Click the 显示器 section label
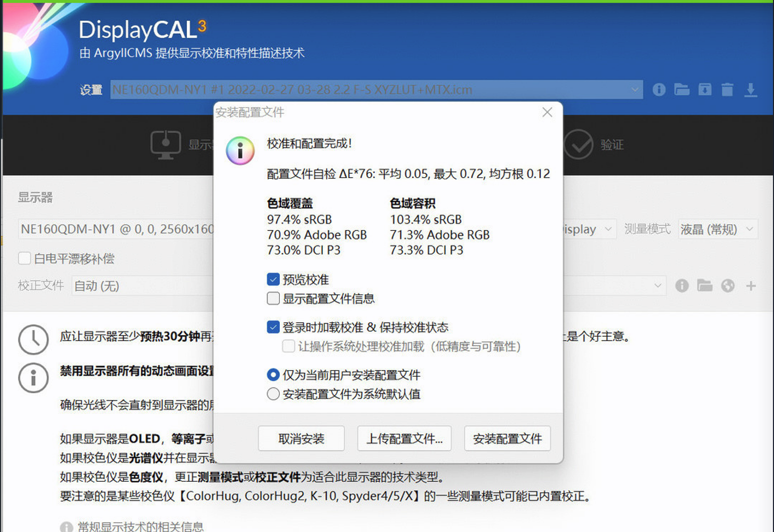The width and height of the screenshot is (774, 532). pyautogui.click(x=35, y=197)
